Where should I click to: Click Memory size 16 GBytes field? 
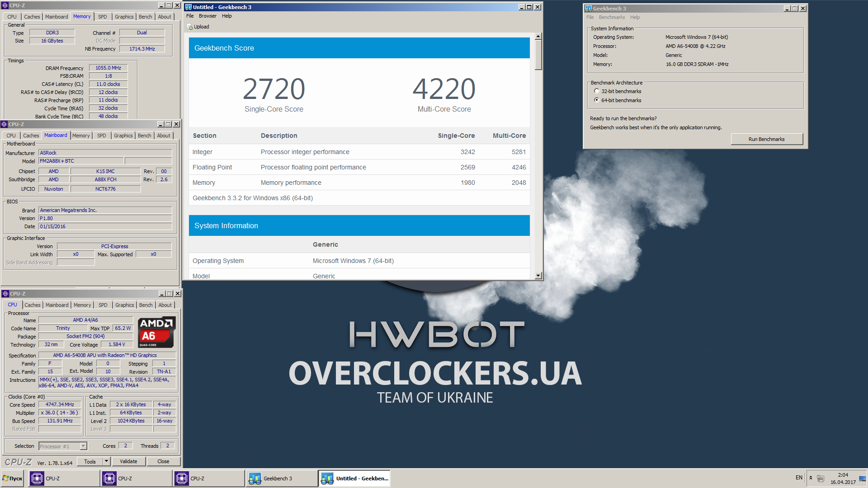point(52,41)
